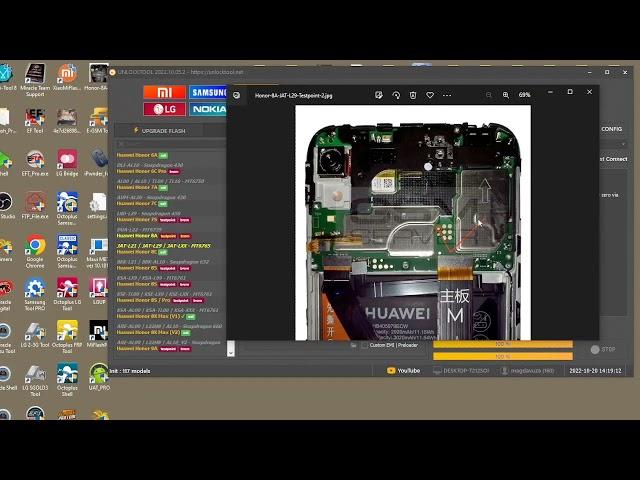
Task: Open the 4e7d26898 image file on desktop
Action: [67, 121]
